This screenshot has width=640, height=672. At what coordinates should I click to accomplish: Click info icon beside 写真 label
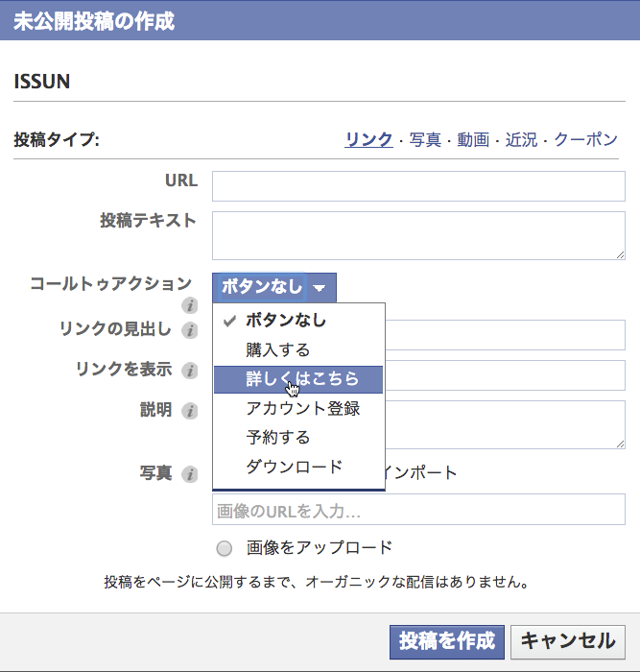click(189, 474)
